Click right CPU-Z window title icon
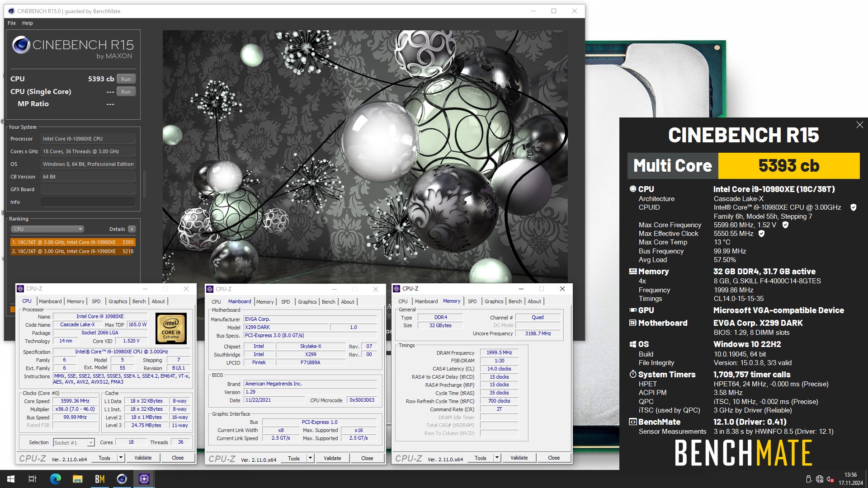Viewport: 868px width, 488px height. (x=396, y=289)
